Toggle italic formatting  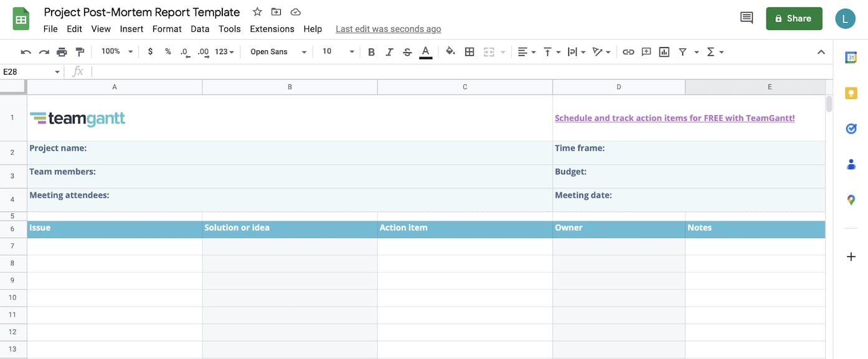pos(389,52)
